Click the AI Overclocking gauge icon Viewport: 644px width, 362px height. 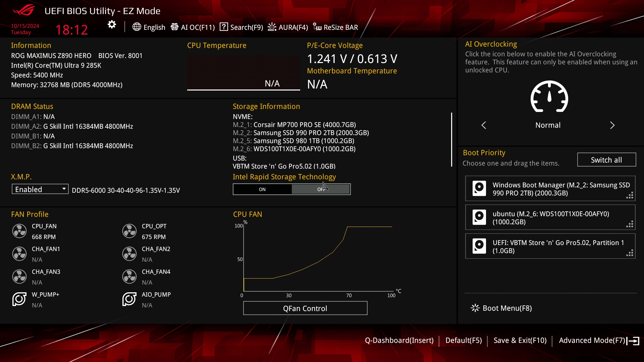coord(549,97)
